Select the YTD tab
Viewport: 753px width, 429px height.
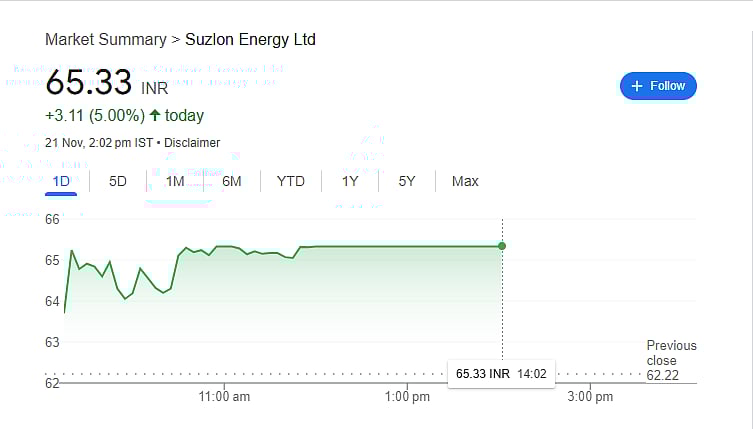291,181
